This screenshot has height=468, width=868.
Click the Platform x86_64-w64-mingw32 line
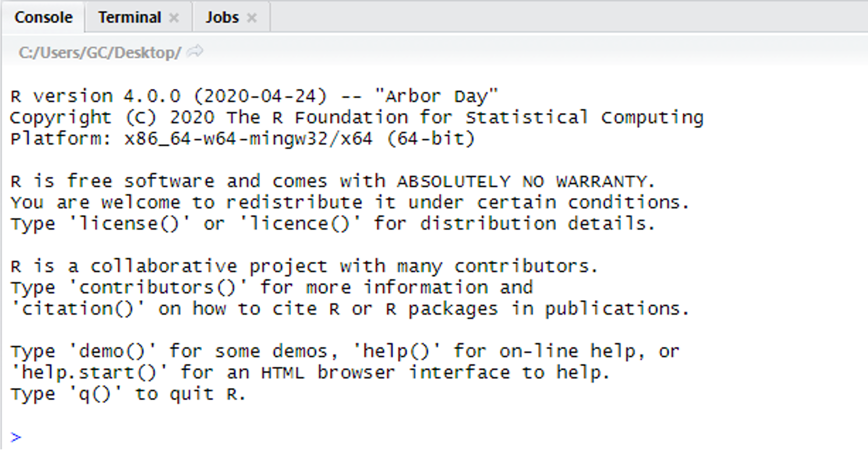[x=242, y=138]
